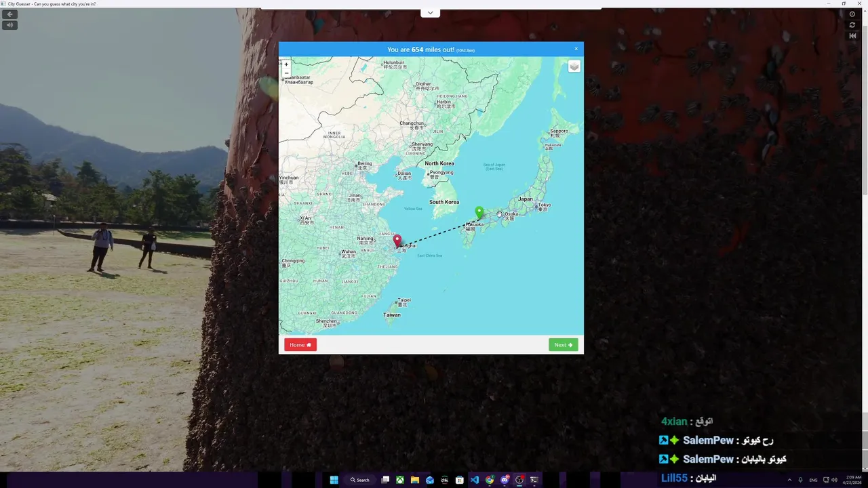Click the rewind to start icon
868x488 pixels.
[852, 36]
